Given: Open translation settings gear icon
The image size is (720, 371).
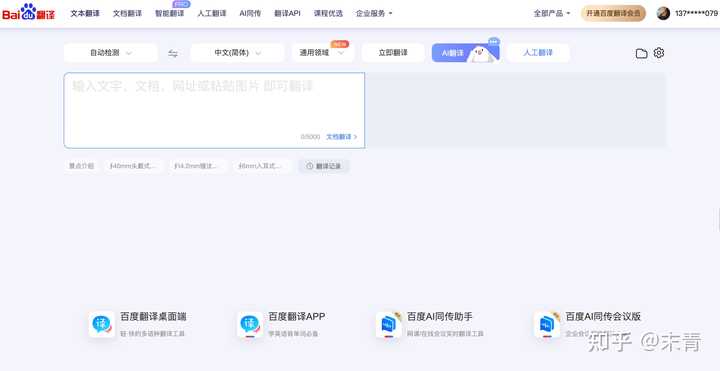Looking at the screenshot, I should pos(659,53).
